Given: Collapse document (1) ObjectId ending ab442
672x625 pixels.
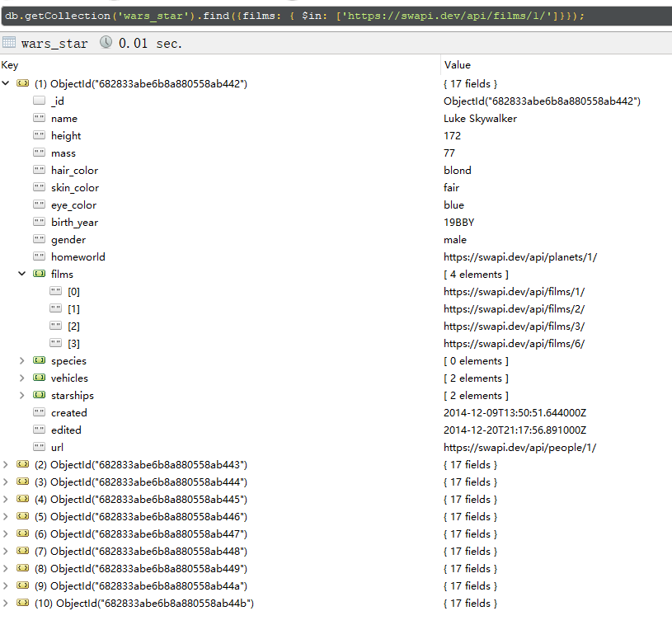Looking at the screenshot, I should click(6, 83).
